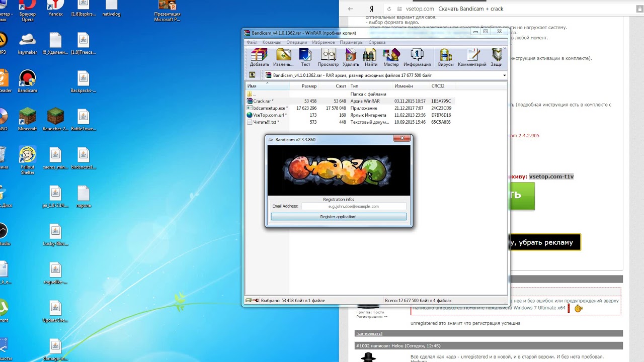This screenshot has height=362, width=644.
Task: Go up one folder with the arrow button
Action: point(252,75)
